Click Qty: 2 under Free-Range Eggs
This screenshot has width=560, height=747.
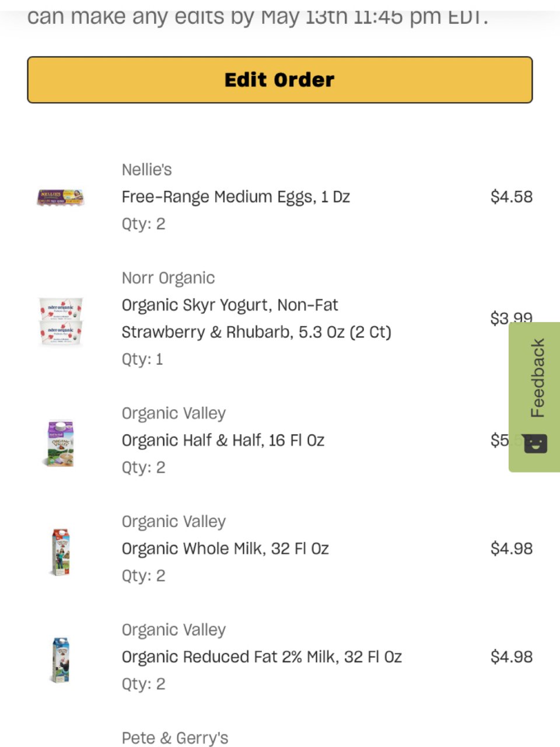(x=143, y=224)
